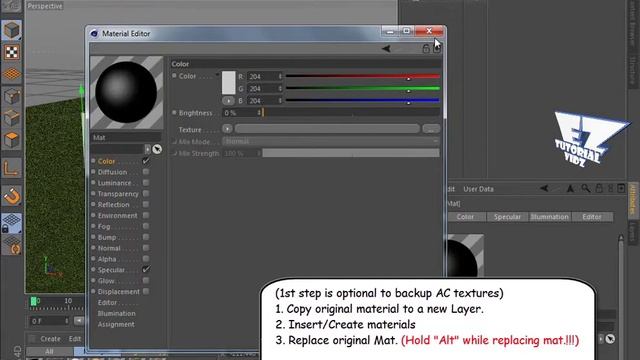Viewport: 640px width, 360px height.
Task: Click the texture browse button
Action: pos(431,129)
